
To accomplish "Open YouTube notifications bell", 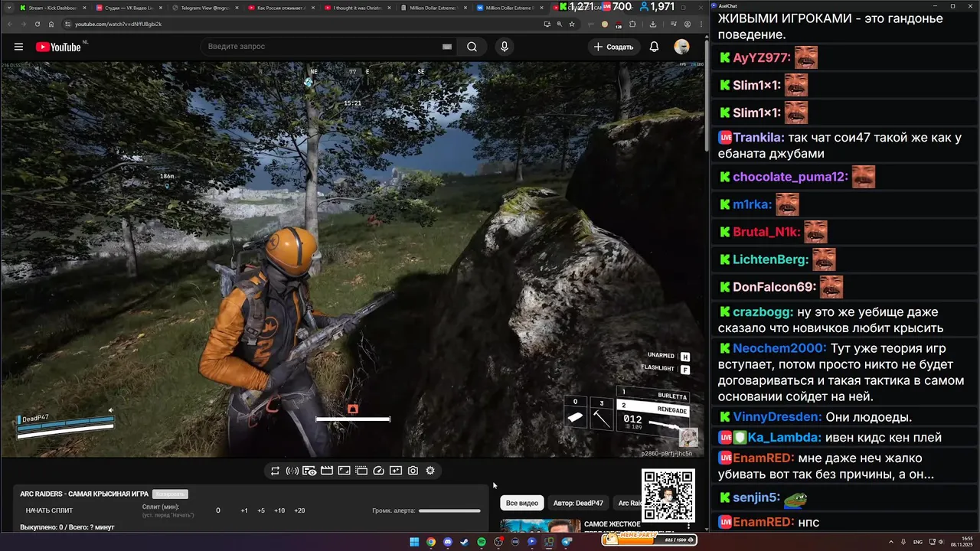I will point(654,47).
